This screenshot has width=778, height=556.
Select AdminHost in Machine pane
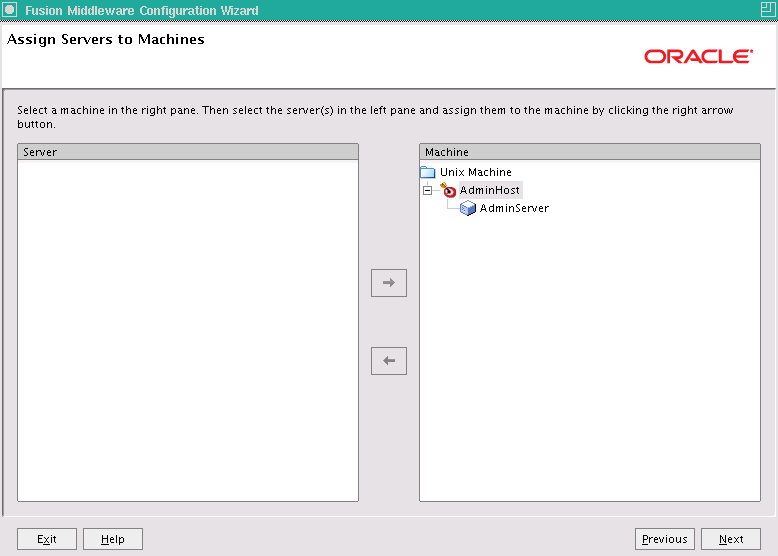coord(490,190)
